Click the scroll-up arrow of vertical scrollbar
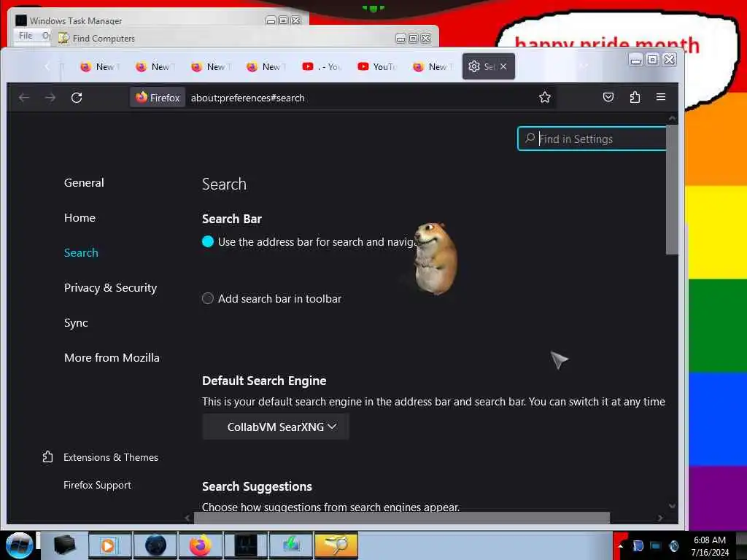This screenshot has height=560, width=747. pos(672,118)
